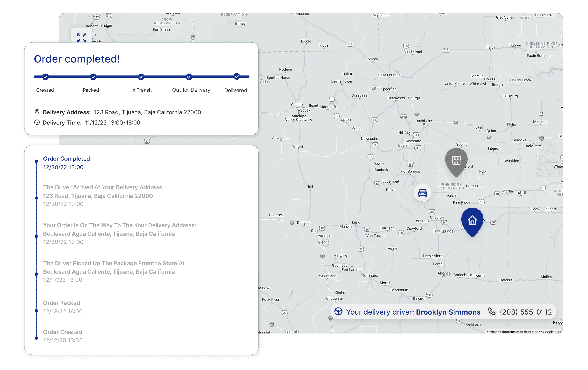Click the blue home destination pin
Image resolution: width=588 pixels, height=370 pixels.
click(x=472, y=222)
